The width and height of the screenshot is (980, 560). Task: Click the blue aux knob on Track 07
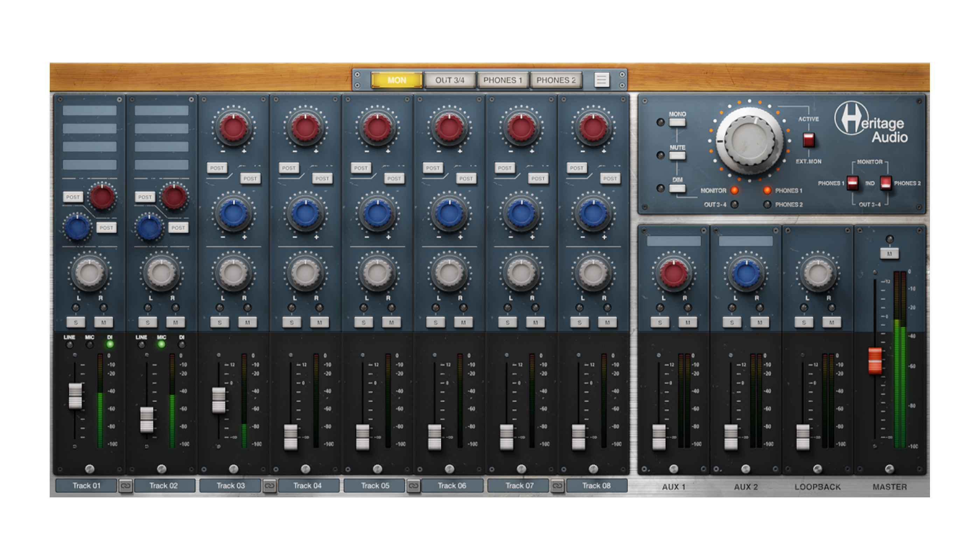(x=521, y=213)
